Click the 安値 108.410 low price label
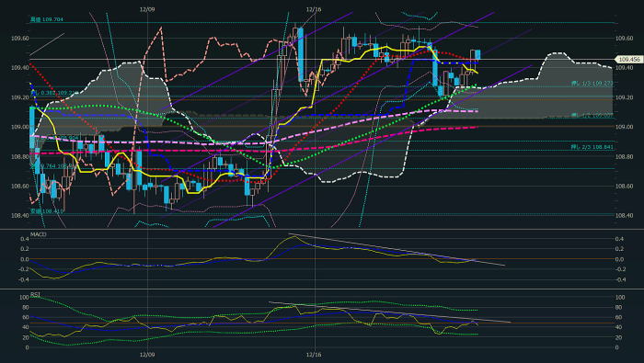This screenshot has height=363, width=644. [46, 211]
